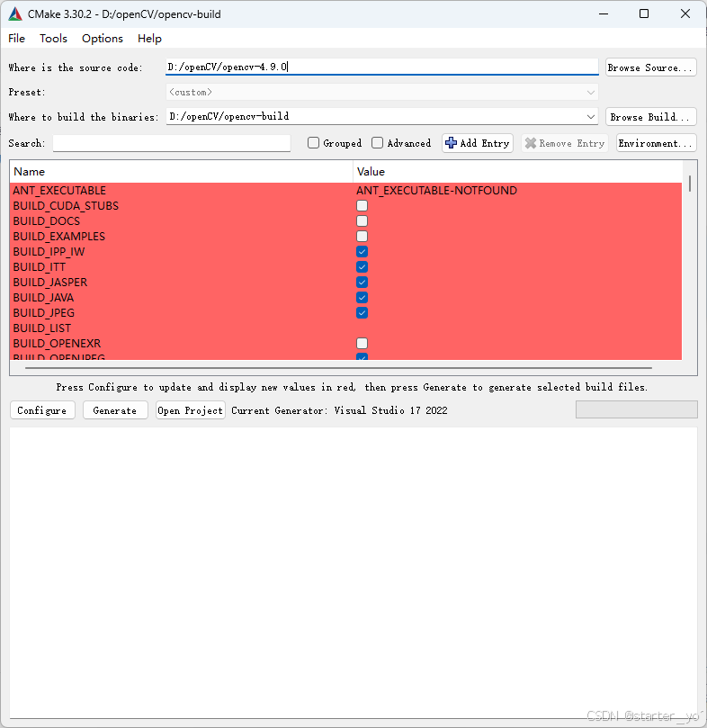
Task: Minimize the CMake window
Action: tap(604, 13)
